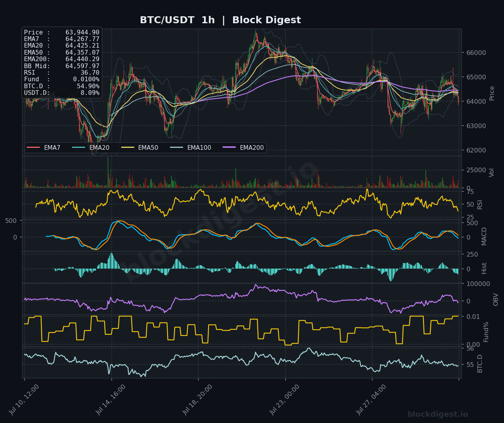Click the BB Mid value 64,597.97
Viewport: 504px width, 423px height.
click(x=82, y=66)
